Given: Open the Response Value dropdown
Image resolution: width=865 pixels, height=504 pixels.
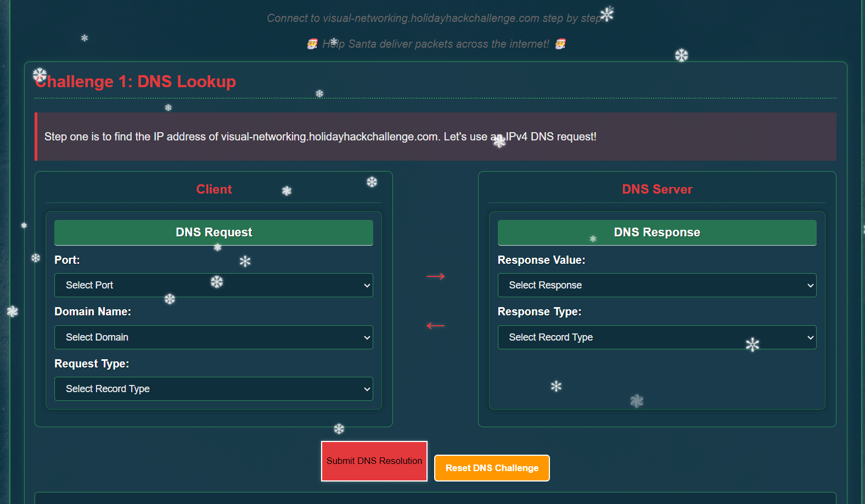Looking at the screenshot, I should (x=657, y=285).
